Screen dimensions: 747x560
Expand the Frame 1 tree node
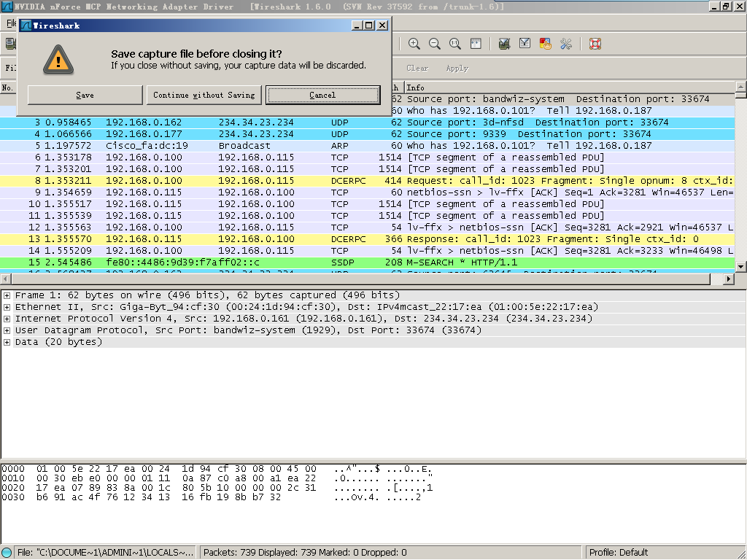(x=7, y=295)
